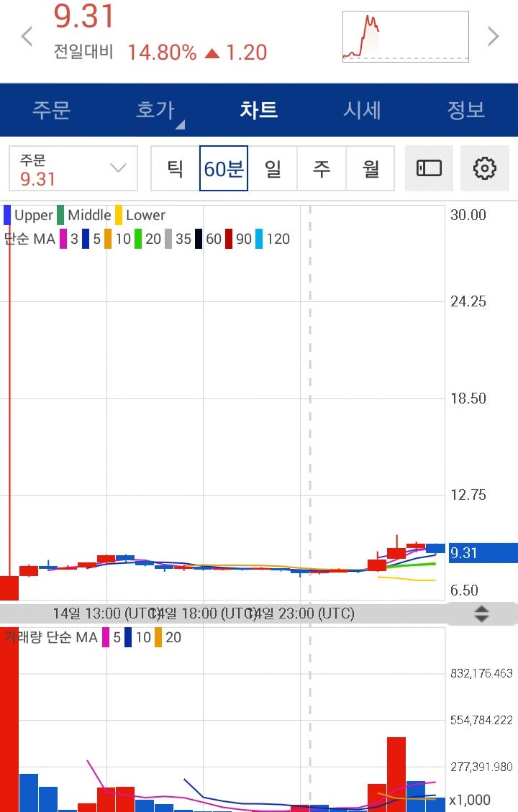Screen dimensions: 518x812
Task: Click the 단순 MA indicator label
Action: point(29,239)
